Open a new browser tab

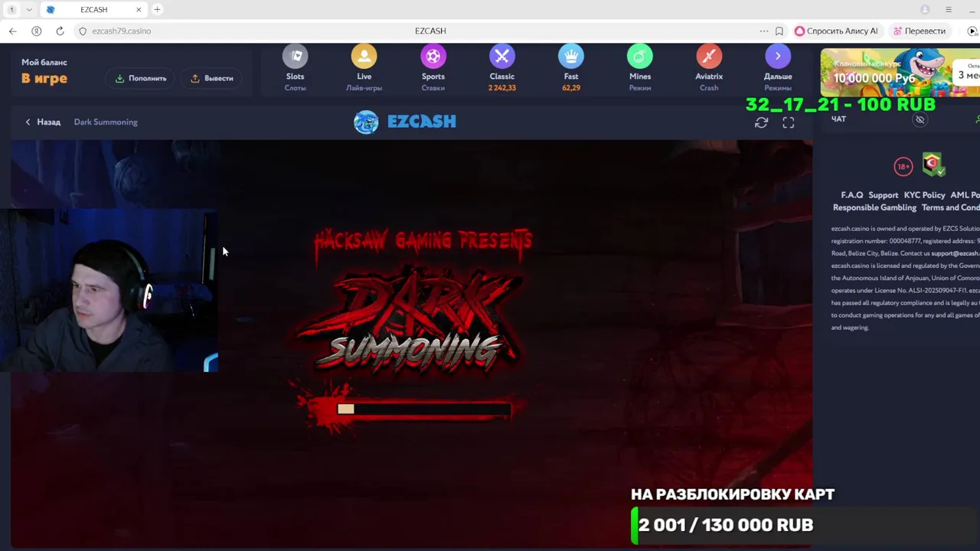point(157,9)
